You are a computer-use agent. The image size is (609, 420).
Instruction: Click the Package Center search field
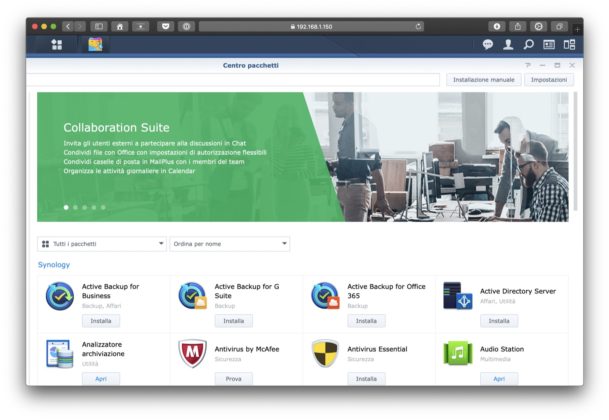(233, 80)
